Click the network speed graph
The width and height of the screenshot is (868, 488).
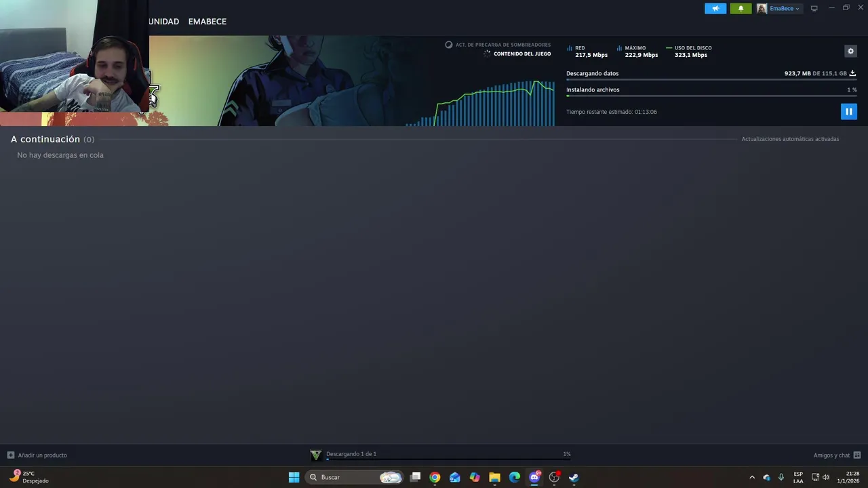[480, 103]
